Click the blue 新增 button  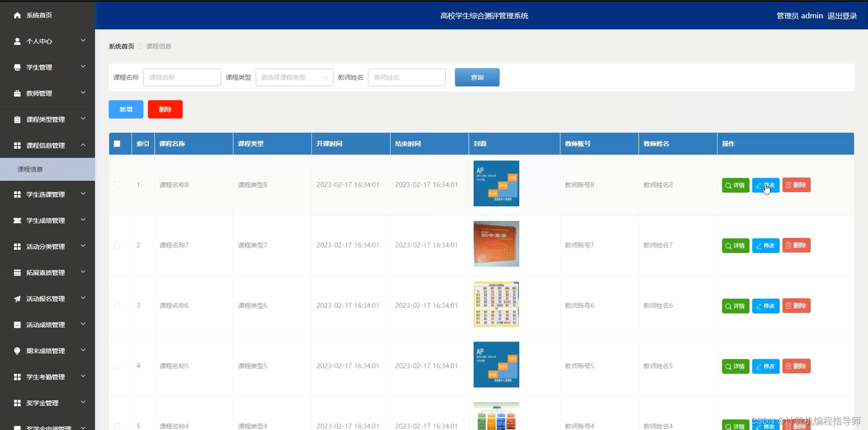coord(126,109)
